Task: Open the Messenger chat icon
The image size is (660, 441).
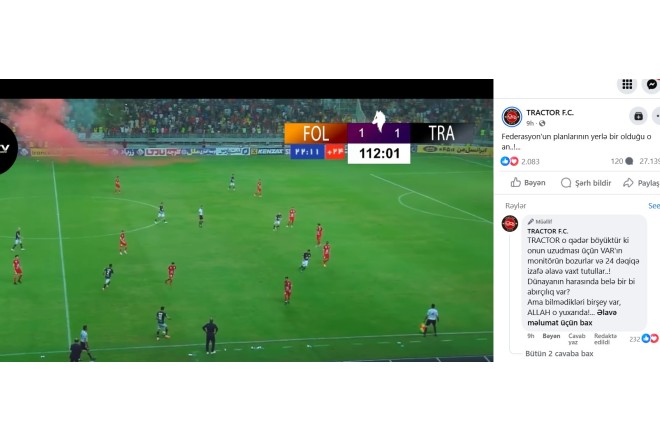Action: pyautogui.click(x=651, y=85)
